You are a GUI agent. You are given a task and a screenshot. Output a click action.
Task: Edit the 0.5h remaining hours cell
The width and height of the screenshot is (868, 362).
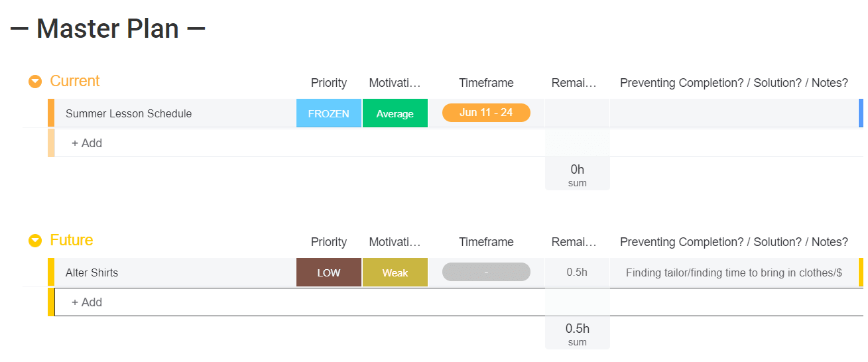(577, 272)
